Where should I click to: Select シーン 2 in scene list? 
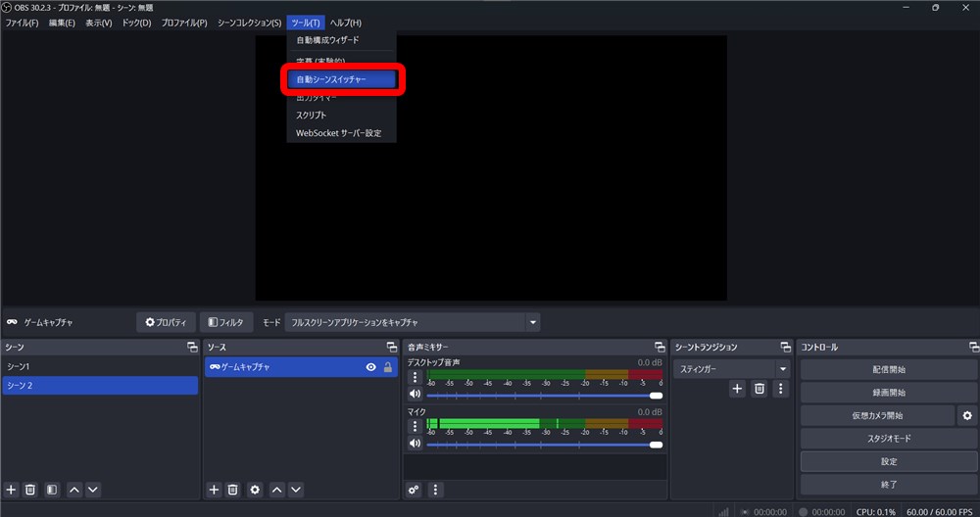coord(100,385)
